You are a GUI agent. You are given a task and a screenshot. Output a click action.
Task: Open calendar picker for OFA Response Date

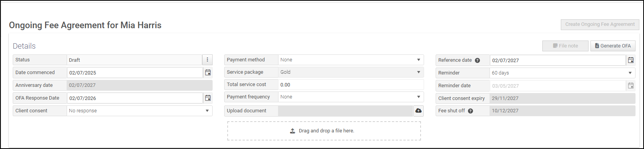pyautogui.click(x=208, y=98)
